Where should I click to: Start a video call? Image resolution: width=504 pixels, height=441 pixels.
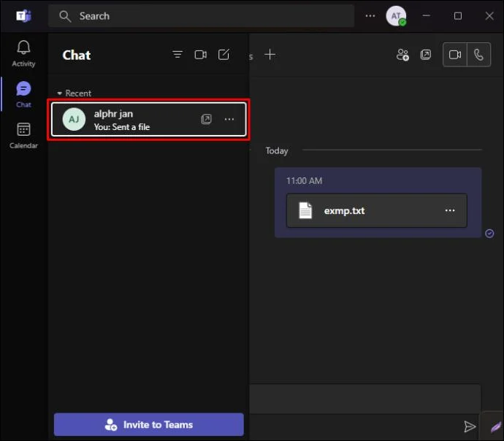(x=455, y=55)
